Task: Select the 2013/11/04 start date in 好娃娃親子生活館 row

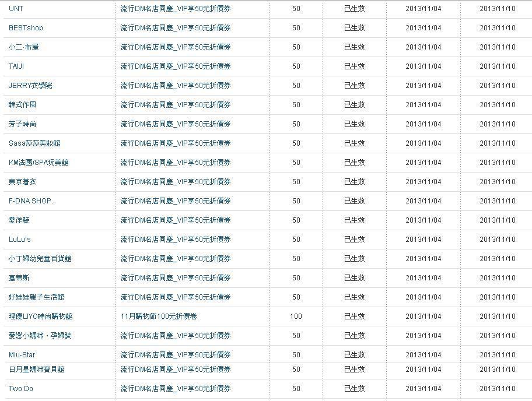Action: 423,297
